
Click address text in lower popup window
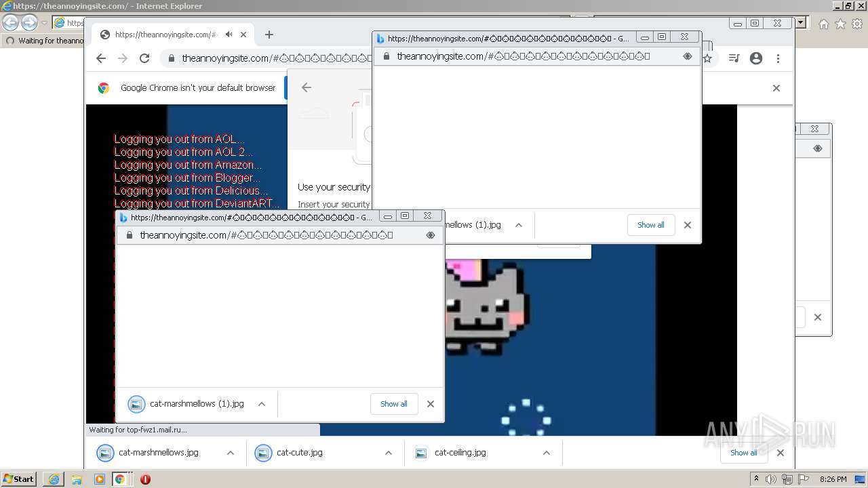[x=267, y=235]
